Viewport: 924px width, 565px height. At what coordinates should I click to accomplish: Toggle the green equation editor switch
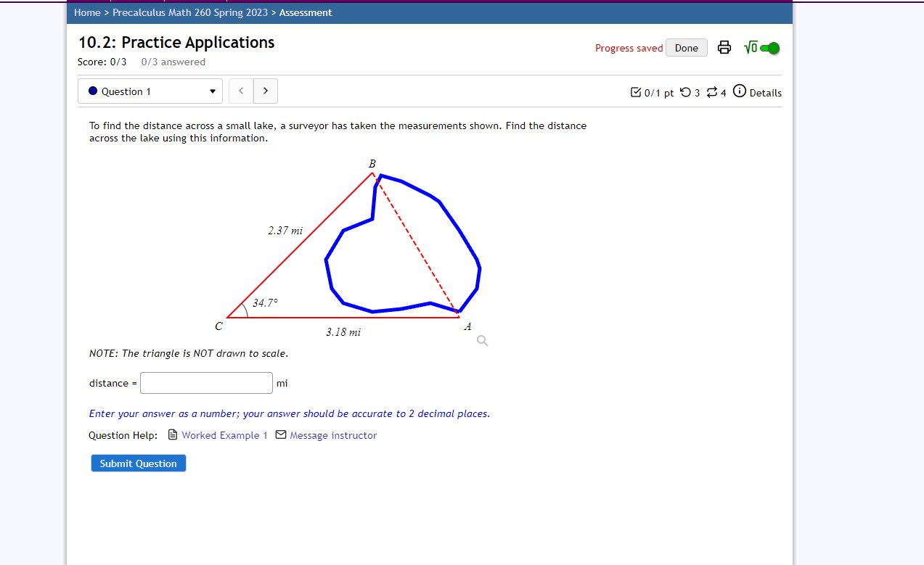click(772, 47)
